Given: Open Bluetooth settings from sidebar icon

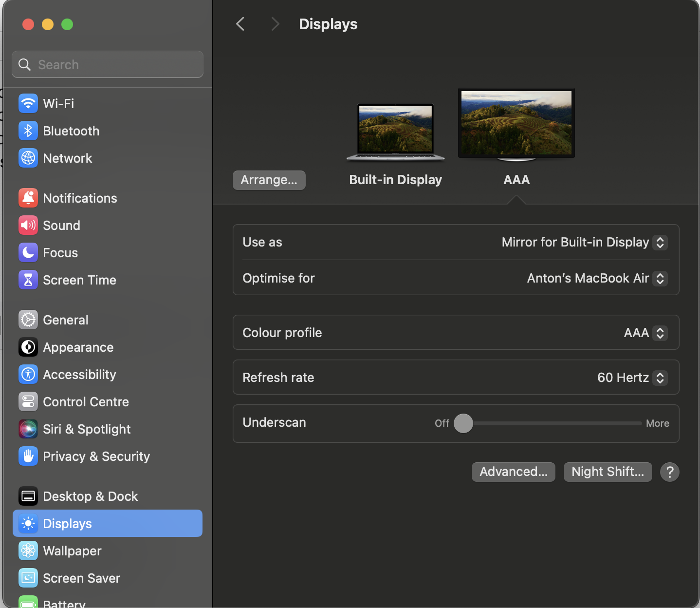Looking at the screenshot, I should pos(28,131).
